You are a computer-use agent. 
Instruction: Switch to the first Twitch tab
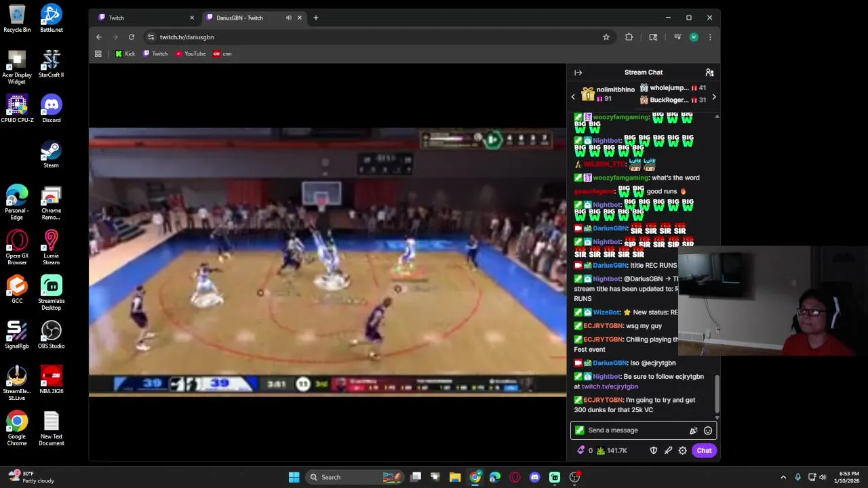click(x=146, y=18)
